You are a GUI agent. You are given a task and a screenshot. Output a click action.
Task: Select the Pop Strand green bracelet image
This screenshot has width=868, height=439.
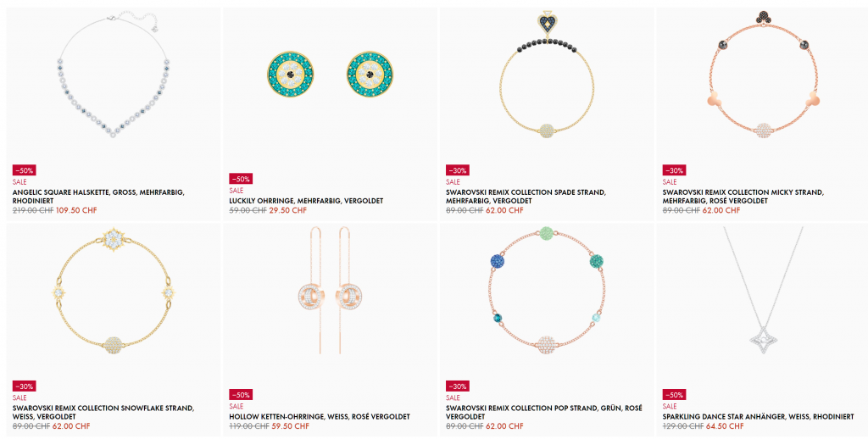pyautogui.click(x=547, y=291)
